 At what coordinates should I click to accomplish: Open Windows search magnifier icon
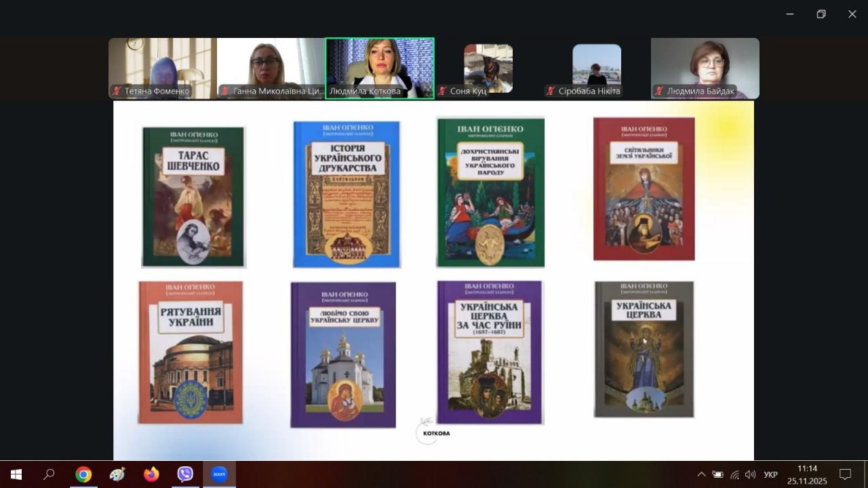pyautogui.click(x=49, y=474)
